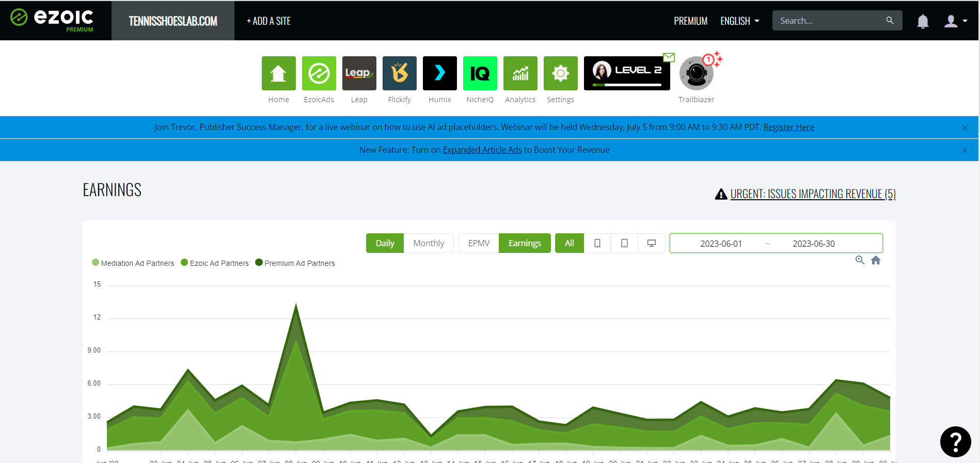Open the Humix icon

(440, 73)
